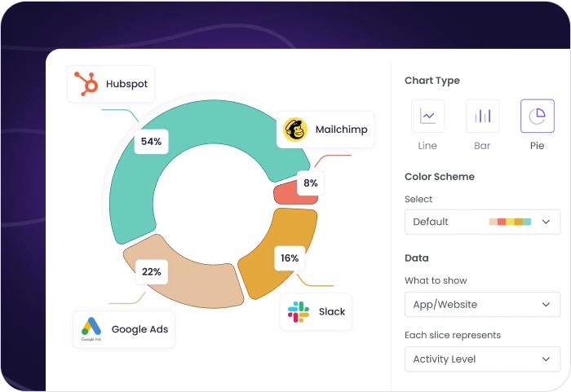Click the Line label under chart type

tap(427, 146)
